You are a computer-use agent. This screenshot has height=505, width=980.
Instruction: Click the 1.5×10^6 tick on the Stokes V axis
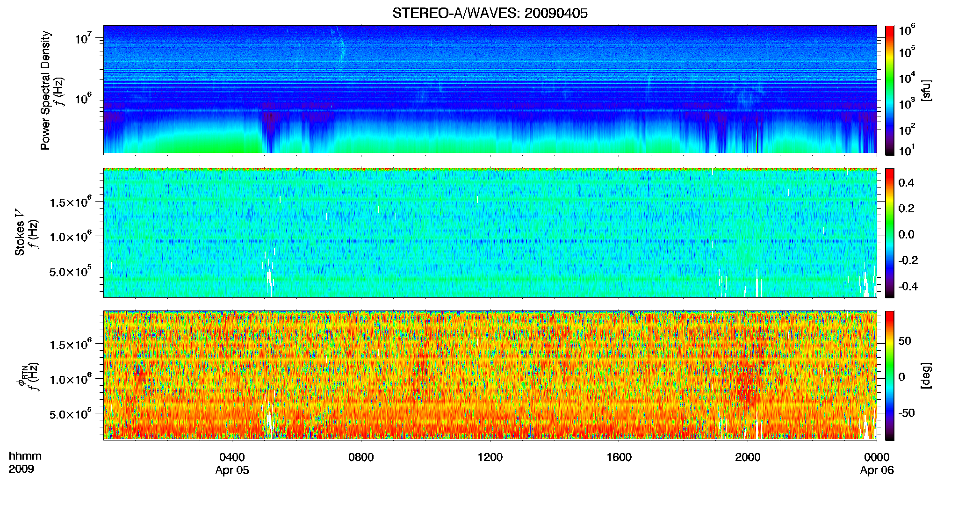pos(70,202)
